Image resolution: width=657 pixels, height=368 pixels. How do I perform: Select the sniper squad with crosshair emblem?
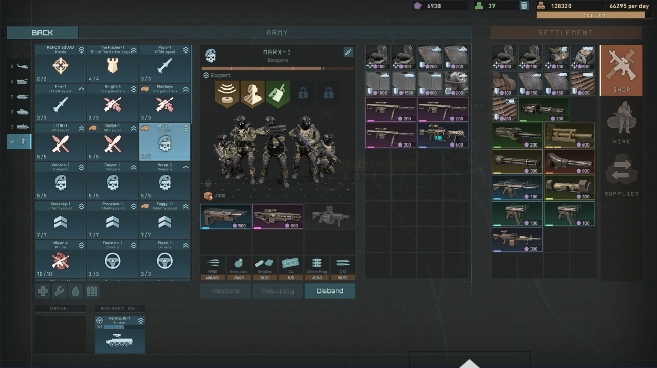pyautogui.click(x=61, y=64)
